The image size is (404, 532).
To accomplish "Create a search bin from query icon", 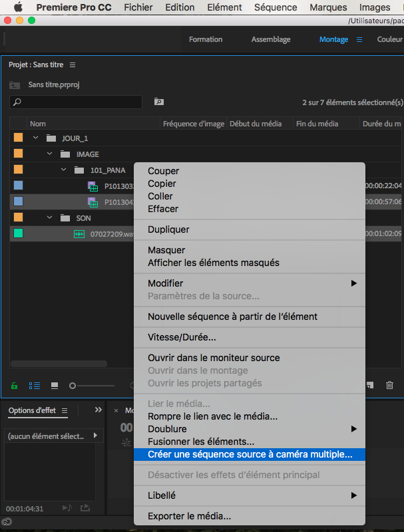I will tap(159, 102).
